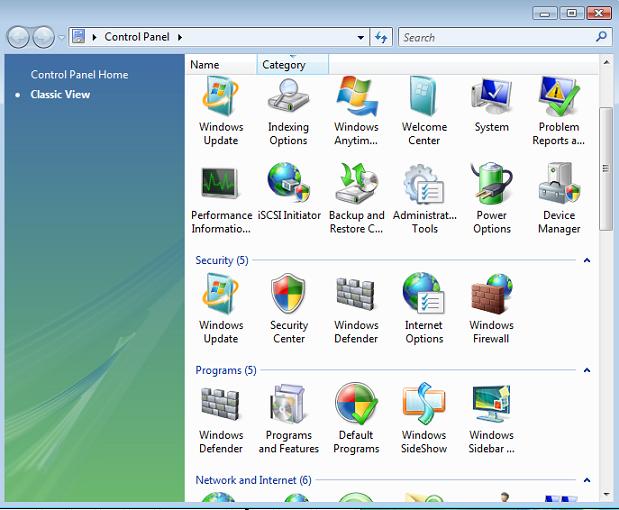This screenshot has height=510, width=619.
Task: Click the Programs (5) group header
Action: tap(226, 370)
